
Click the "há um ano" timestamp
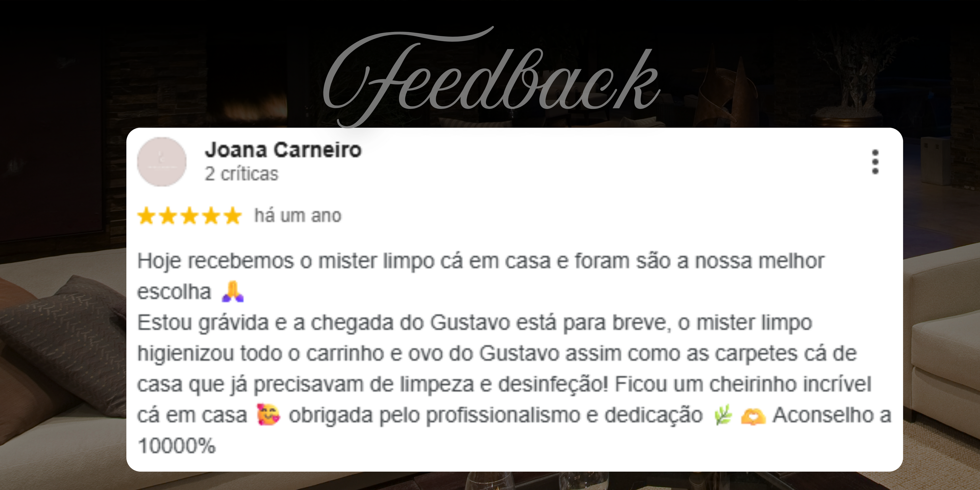click(x=298, y=215)
